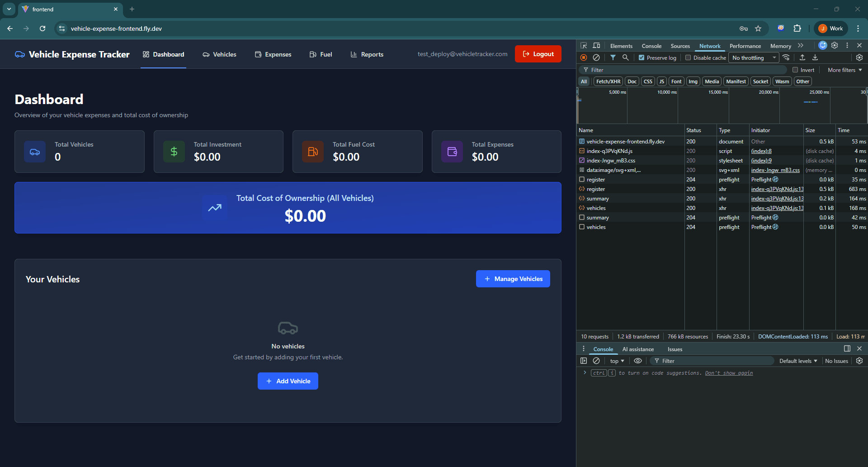Screen dimensions: 868x467
Task: Clear the network log
Action: point(596,57)
